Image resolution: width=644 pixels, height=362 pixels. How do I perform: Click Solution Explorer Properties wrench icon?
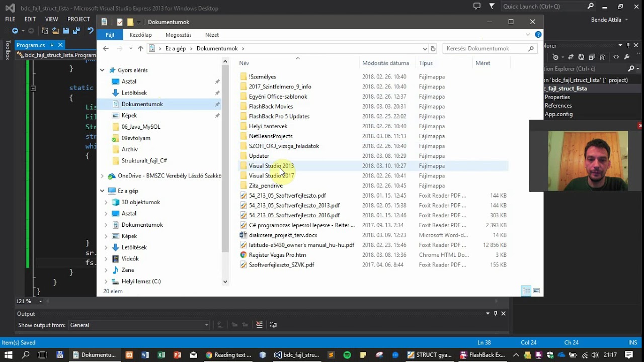627,57
